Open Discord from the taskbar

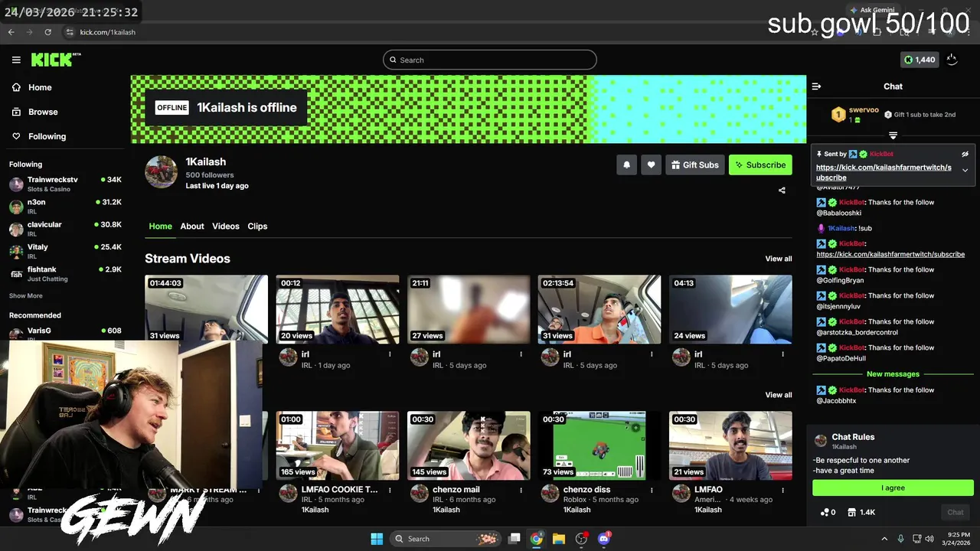point(604,539)
